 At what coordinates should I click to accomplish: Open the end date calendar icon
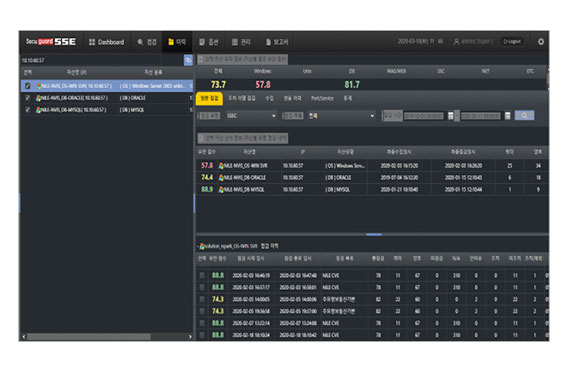(x=508, y=116)
